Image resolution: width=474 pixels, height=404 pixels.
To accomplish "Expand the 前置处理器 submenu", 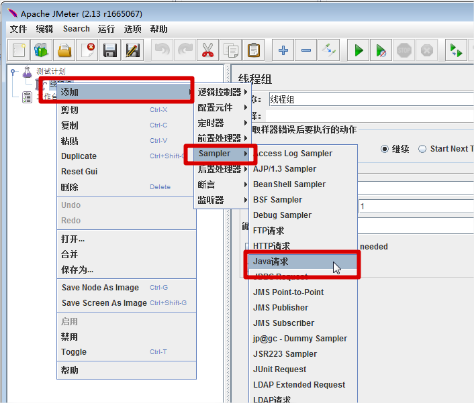I will (222, 138).
